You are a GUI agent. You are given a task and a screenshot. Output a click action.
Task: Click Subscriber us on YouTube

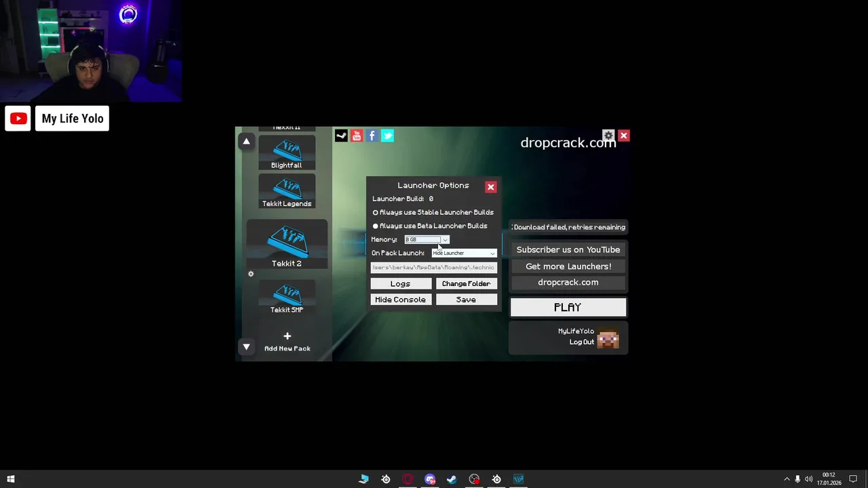[568, 249]
